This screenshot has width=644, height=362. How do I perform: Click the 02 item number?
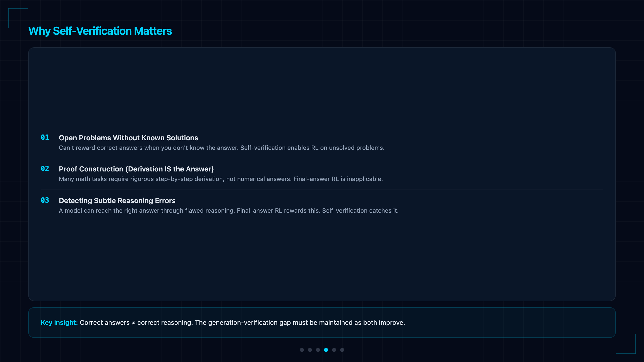45,168
